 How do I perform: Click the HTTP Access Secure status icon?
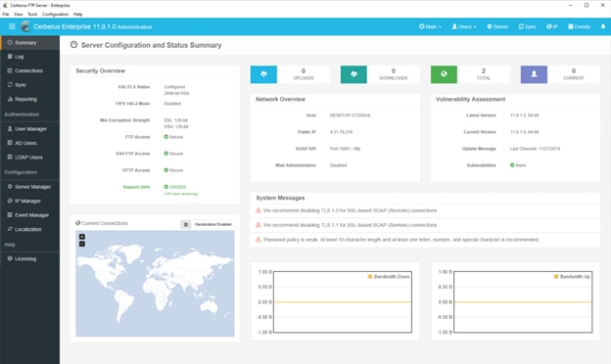pyautogui.click(x=166, y=170)
